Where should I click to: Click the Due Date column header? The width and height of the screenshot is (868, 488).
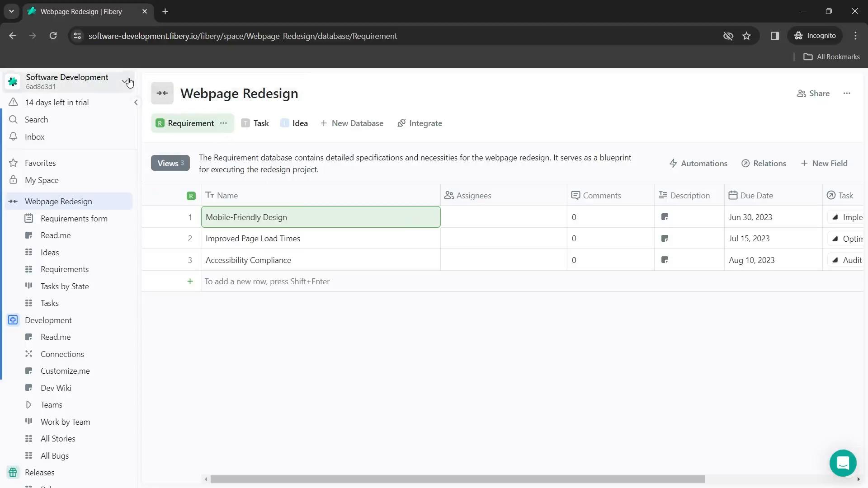pyautogui.click(x=756, y=196)
